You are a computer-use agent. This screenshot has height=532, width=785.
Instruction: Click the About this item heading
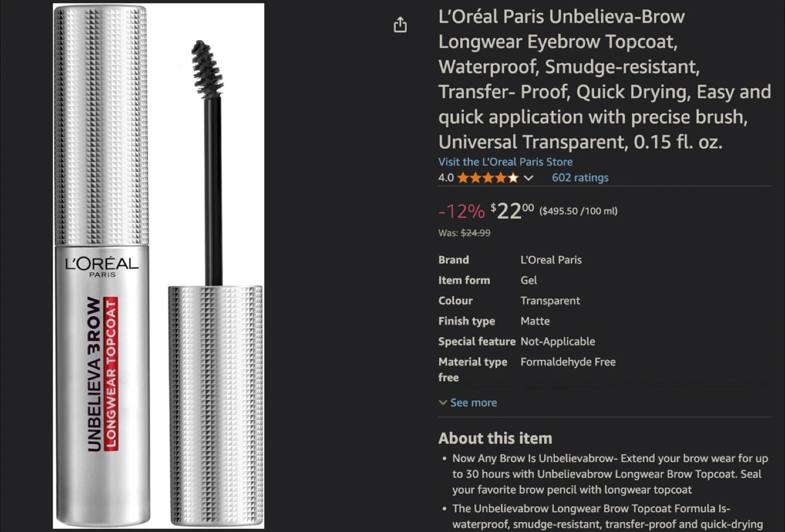495,438
